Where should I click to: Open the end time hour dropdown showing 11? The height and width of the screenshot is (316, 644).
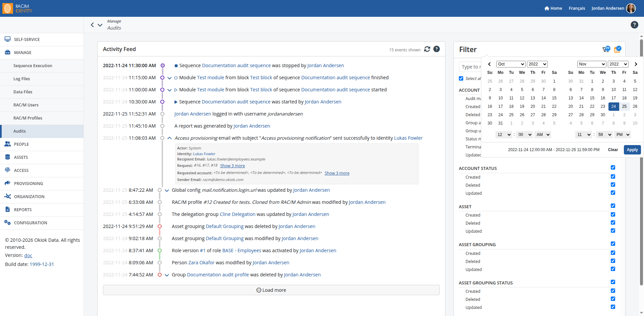click(583, 135)
